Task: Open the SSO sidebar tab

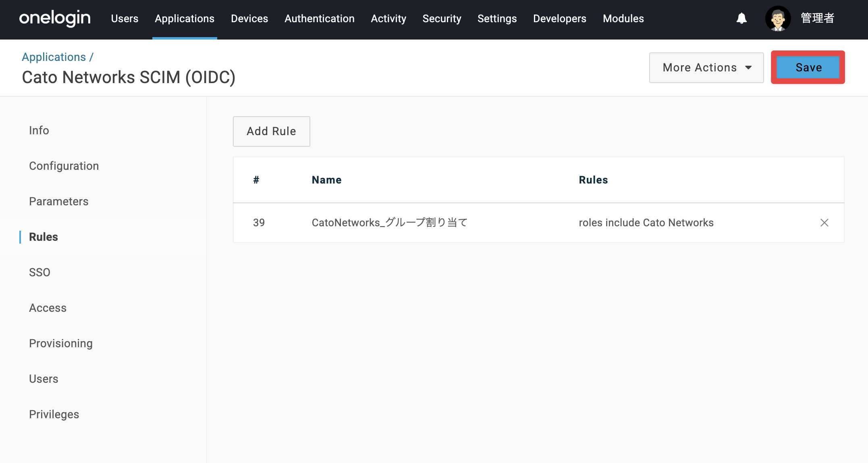Action: 39,272
